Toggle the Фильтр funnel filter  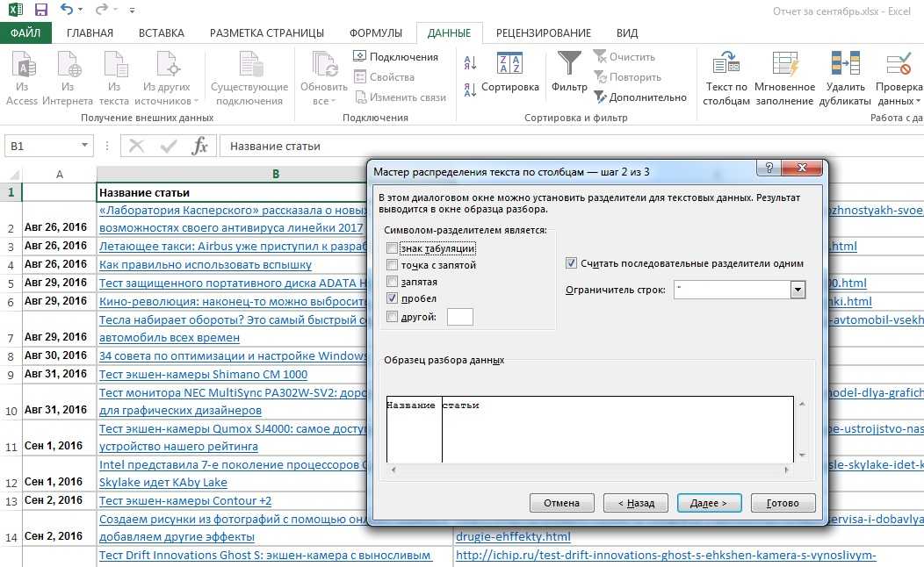(x=569, y=72)
